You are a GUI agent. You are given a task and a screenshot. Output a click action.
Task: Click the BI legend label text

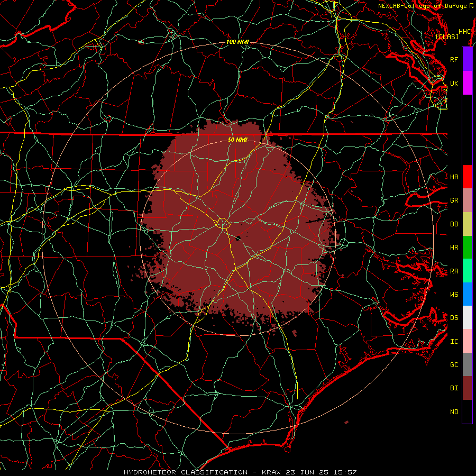pyautogui.click(x=454, y=388)
